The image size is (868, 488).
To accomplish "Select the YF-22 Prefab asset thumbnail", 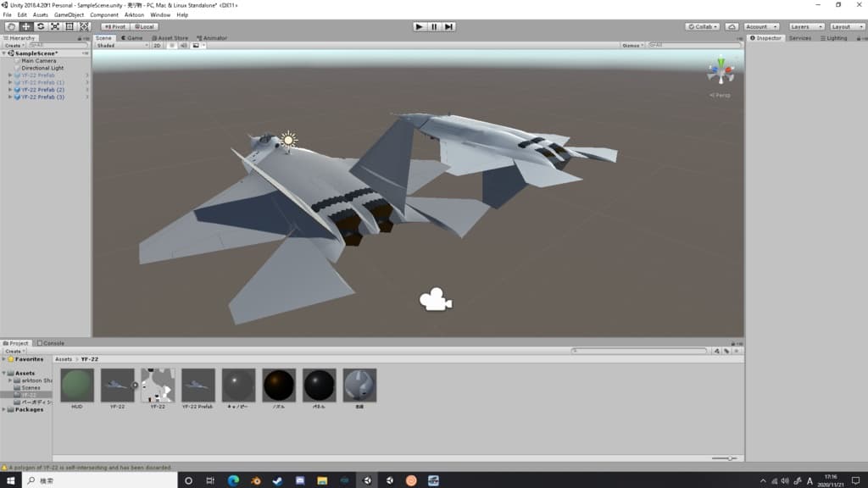I will 198,385.
